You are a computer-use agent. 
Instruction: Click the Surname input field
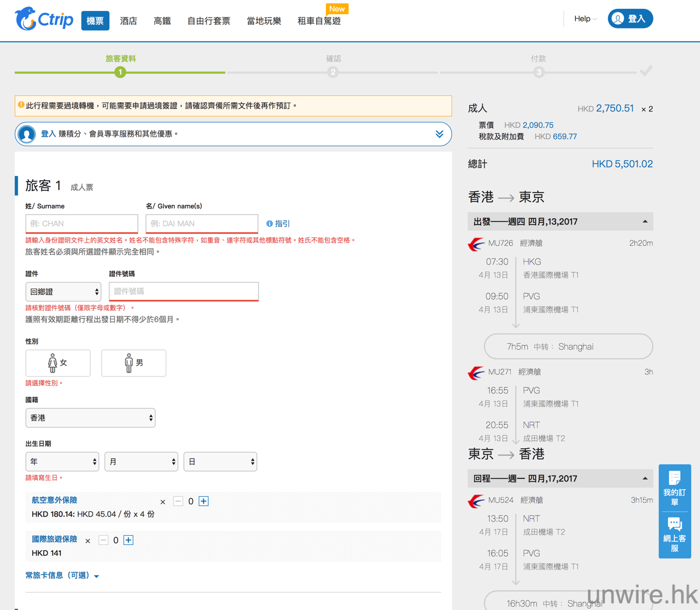(x=81, y=224)
